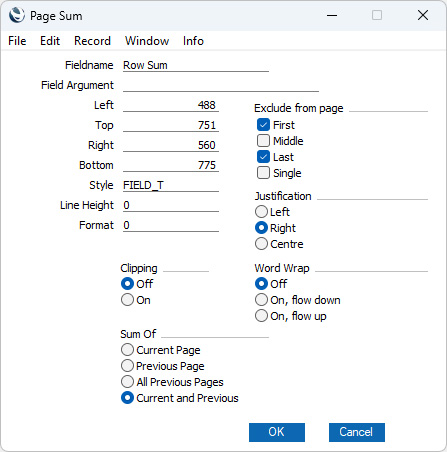Select Sum Of Current Page
This screenshot has width=447, height=452.
pos(127,350)
